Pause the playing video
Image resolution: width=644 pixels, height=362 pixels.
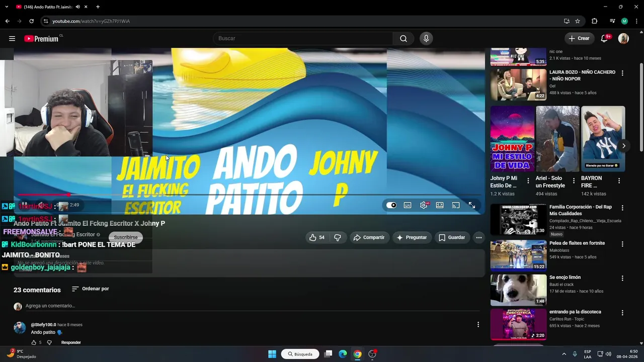pos(24,205)
